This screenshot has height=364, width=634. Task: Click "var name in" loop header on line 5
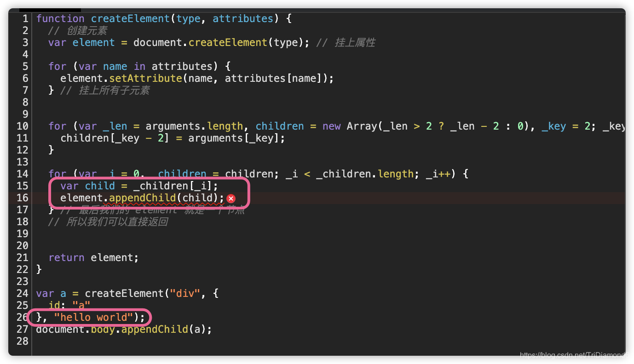tap(112, 66)
